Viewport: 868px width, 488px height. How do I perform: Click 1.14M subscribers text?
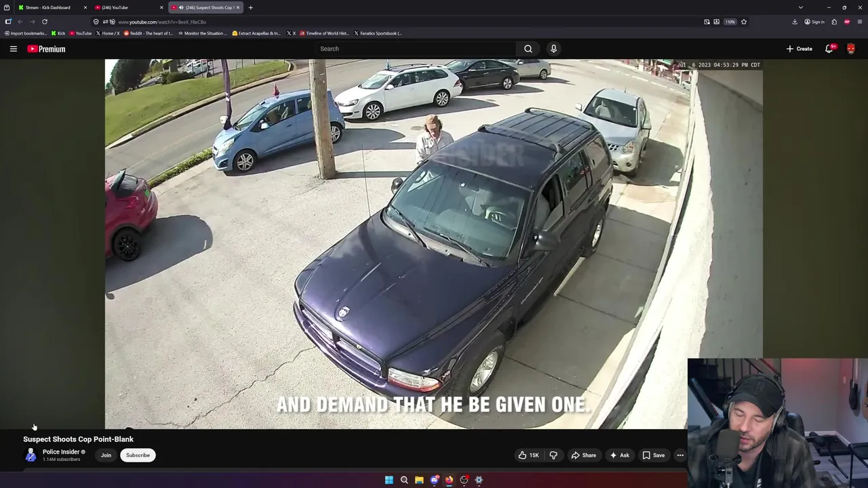coord(61,460)
